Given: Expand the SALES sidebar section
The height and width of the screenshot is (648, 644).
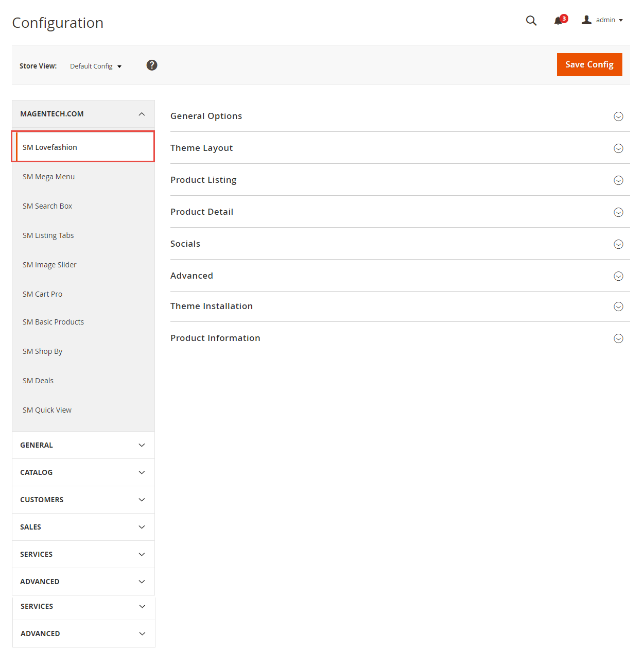Looking at the screenshot, I should click(x=83, y=527).
